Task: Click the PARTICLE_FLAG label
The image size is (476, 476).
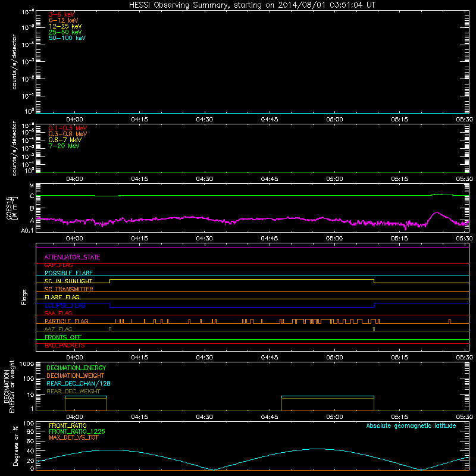Action: [67, 321]
